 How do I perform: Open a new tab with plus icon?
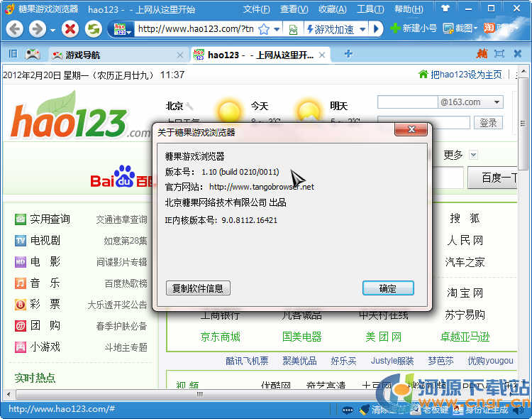tap(348, 54)
